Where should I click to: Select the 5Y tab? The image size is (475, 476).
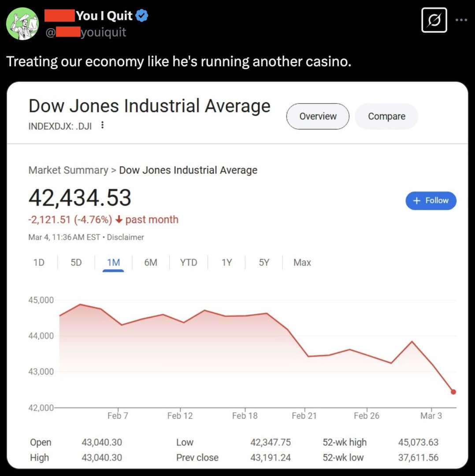click(263, 262)
